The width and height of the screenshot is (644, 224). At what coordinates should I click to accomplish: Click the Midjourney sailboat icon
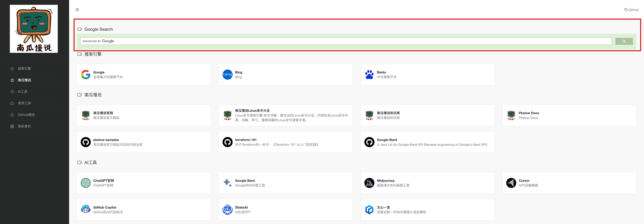click(x=369, y=183)
